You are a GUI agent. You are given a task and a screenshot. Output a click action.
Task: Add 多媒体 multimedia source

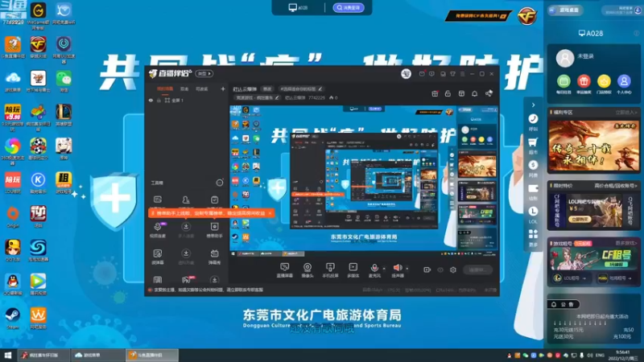tap(353, 270)
